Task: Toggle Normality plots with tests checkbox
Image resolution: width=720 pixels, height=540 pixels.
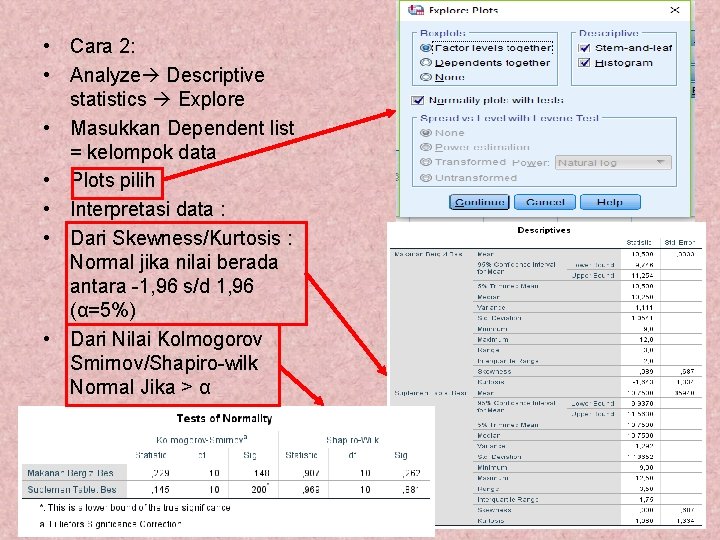Action: coord(417,100)
